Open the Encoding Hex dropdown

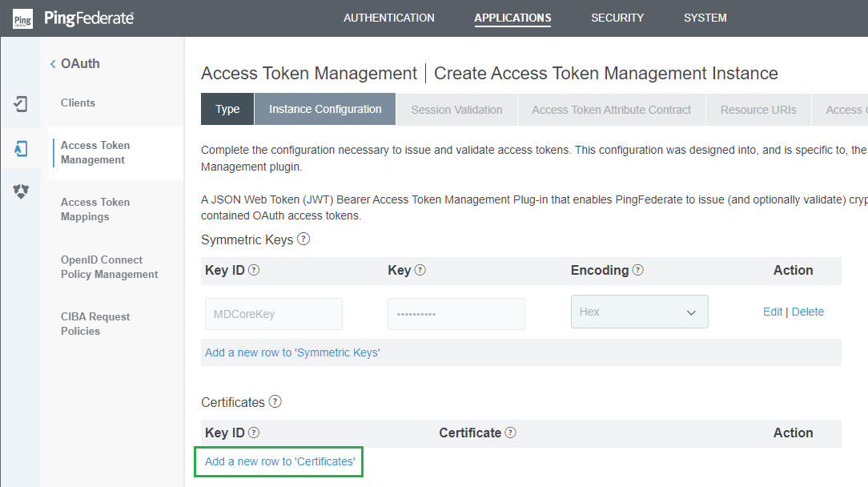pyautogui.click(x=639, y=312)
